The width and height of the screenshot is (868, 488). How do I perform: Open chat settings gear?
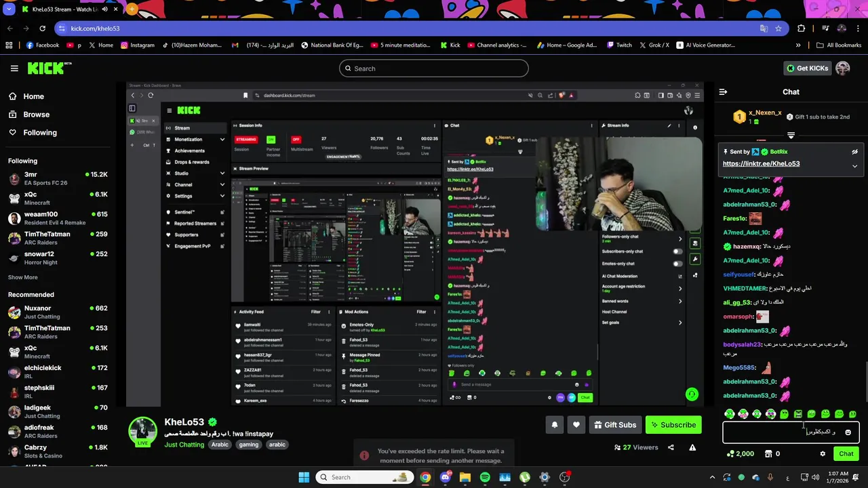823,454
